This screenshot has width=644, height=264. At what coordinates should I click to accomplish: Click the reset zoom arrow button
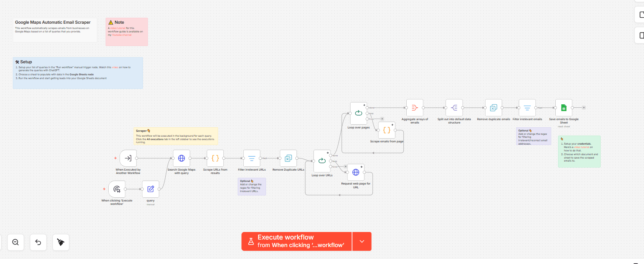pos(38,242)
